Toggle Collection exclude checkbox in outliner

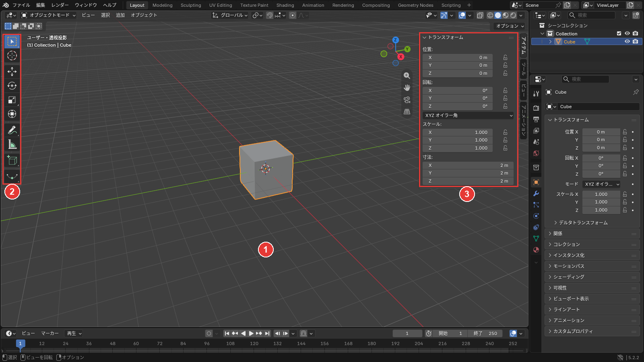619,33
